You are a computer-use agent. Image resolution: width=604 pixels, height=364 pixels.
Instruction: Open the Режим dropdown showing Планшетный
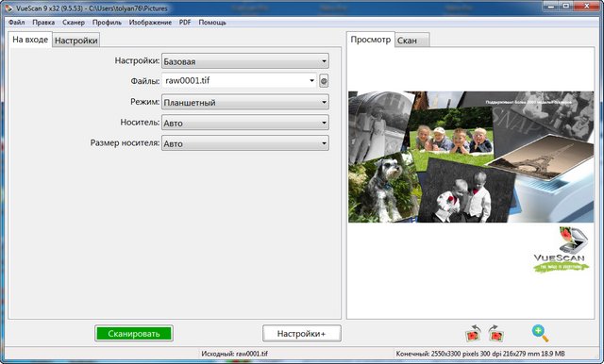[245, 102]
